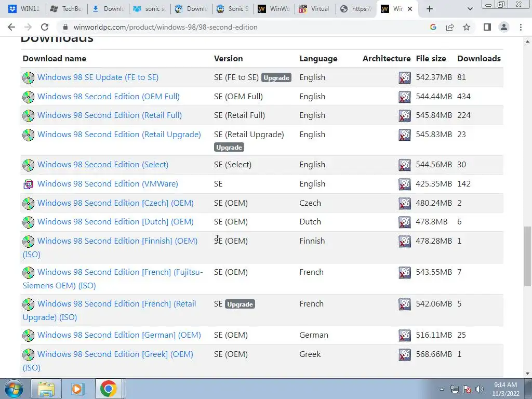Click the Finnish language cell
Screen dimensions: 532x399
(312, 241)
